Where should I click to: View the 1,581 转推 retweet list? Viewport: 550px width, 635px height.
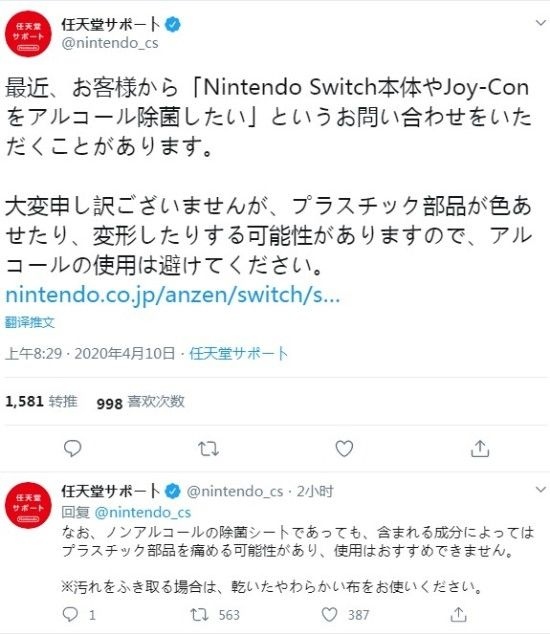[41, 401]
